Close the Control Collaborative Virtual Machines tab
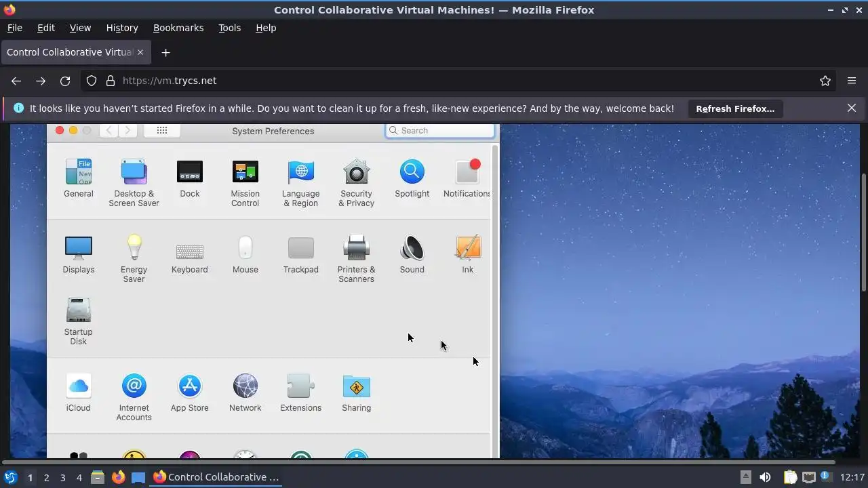Viewport: 868px width, 488px height. (140, 52)
